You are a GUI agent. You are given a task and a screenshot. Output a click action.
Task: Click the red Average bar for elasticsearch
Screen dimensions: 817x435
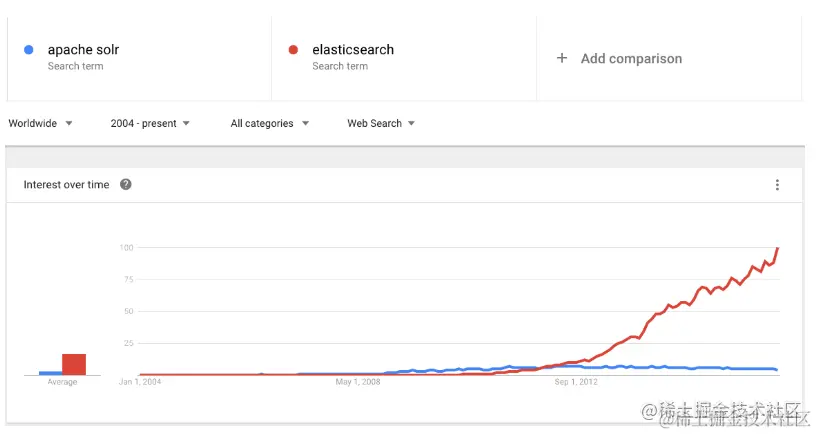point(74,364)
